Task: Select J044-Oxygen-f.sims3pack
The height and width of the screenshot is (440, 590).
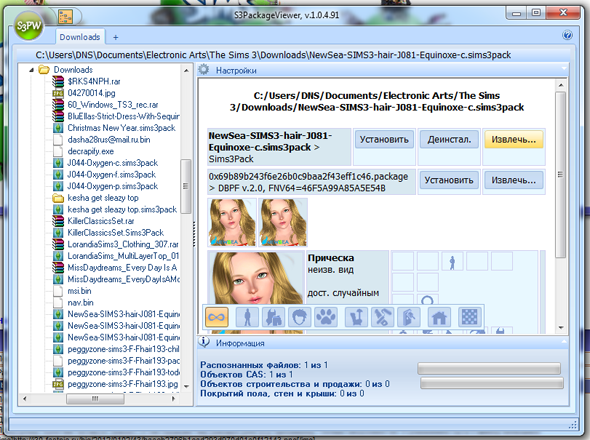Action: tap(111, 175)
